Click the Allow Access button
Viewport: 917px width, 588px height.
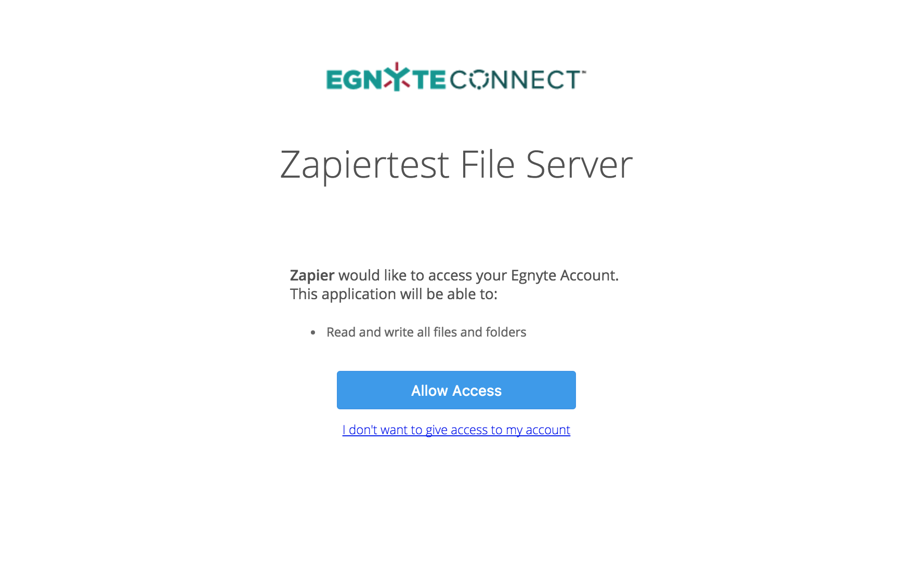[x=456, y=390]
